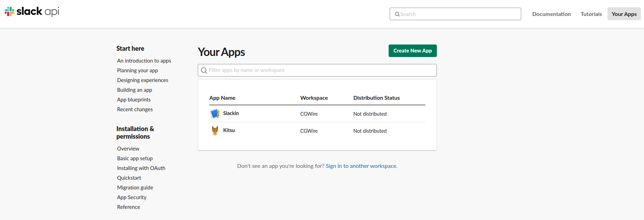Click the Kitsu fox app icon

215,131
